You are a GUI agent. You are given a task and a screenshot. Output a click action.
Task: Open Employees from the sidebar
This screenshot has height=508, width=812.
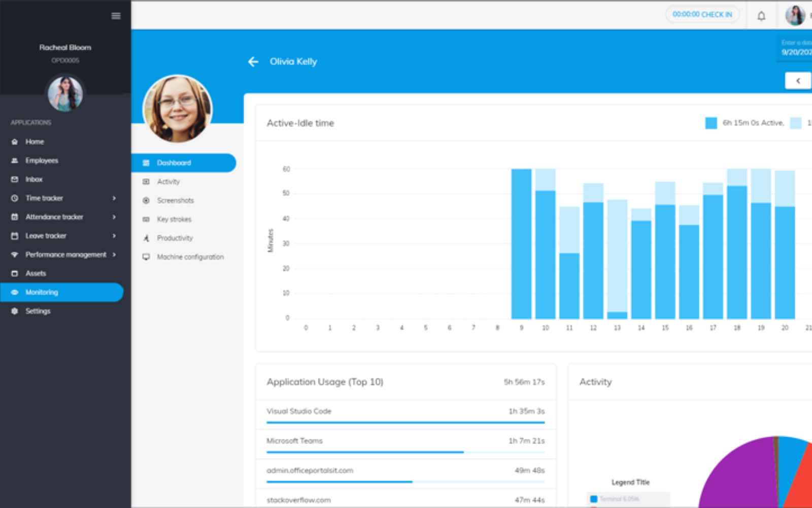(42, 161)
